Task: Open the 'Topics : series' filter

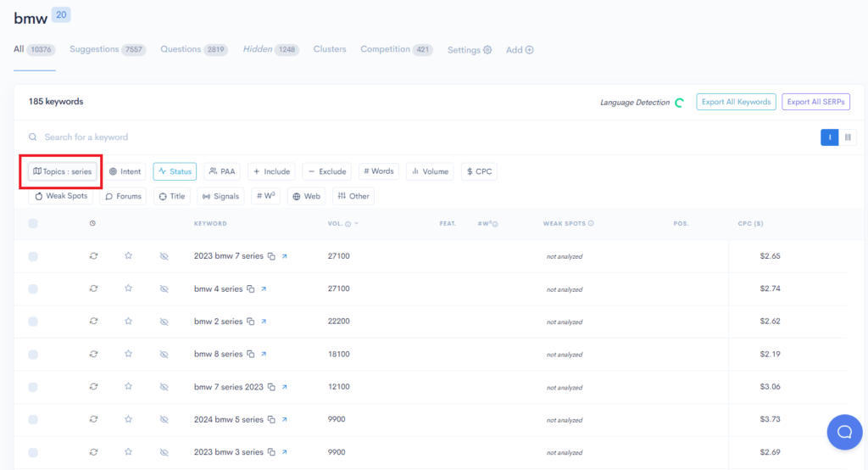Action: click(62, 172)
